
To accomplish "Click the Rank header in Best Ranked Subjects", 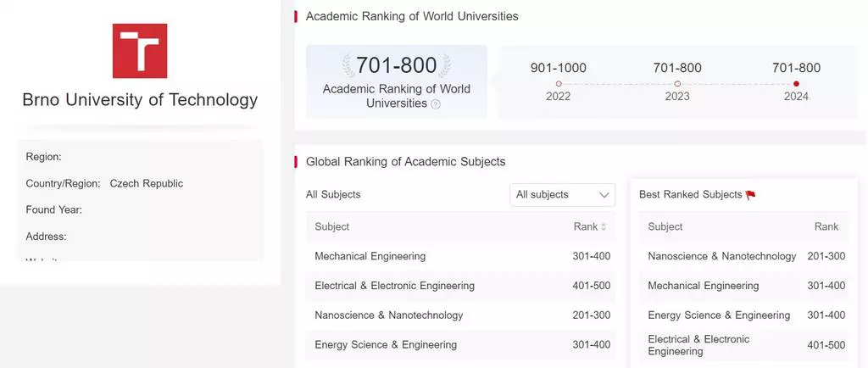I will (x=826, y=227).
